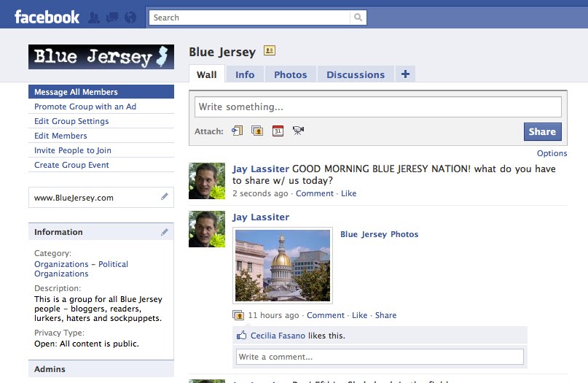588x383 pixels.
Task: Attach an event using calendar icon
Action: coord(278,131)
